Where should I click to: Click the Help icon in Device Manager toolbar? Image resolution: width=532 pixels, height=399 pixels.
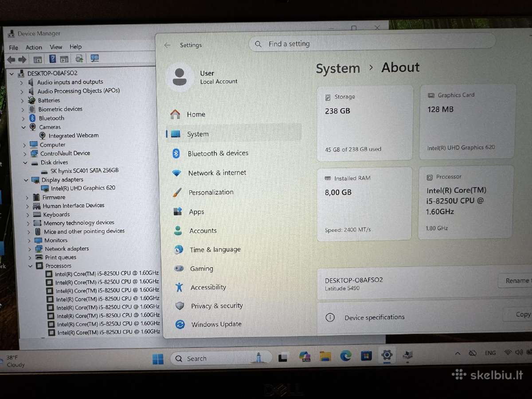52,59
